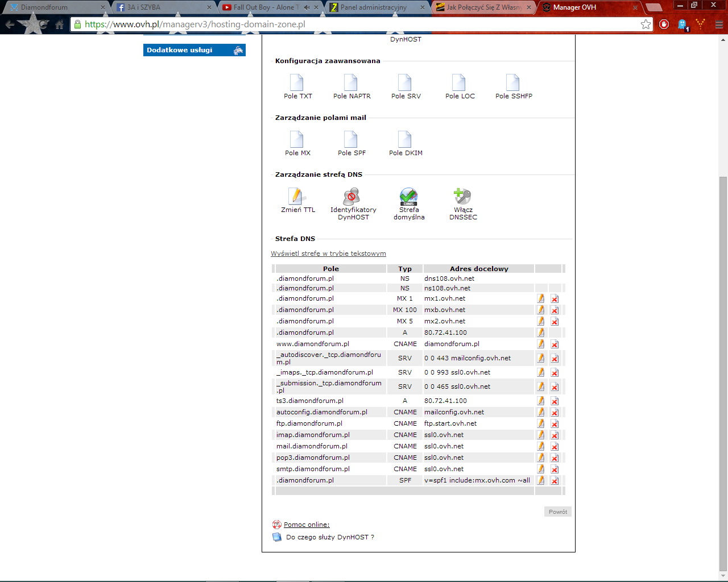
Task: Open the Pole MX mail field icon
Action: click(297, 140)
